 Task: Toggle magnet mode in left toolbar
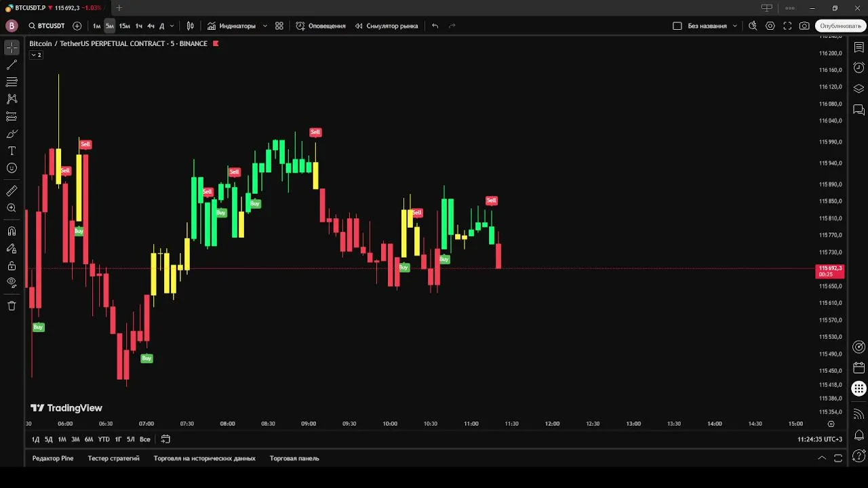[12, 231]
